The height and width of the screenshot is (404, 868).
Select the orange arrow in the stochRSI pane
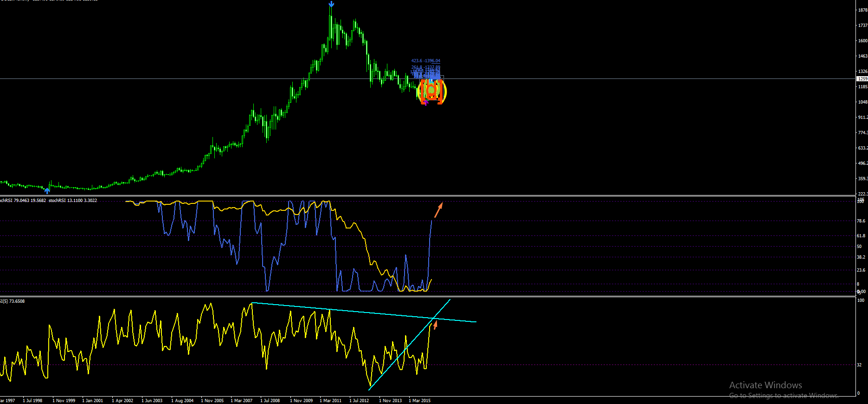pos(438,210)
